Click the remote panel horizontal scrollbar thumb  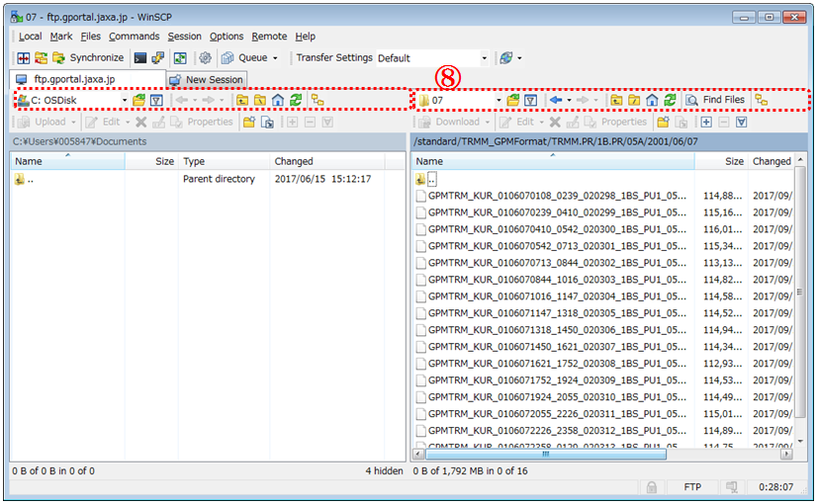coord(546,455)
